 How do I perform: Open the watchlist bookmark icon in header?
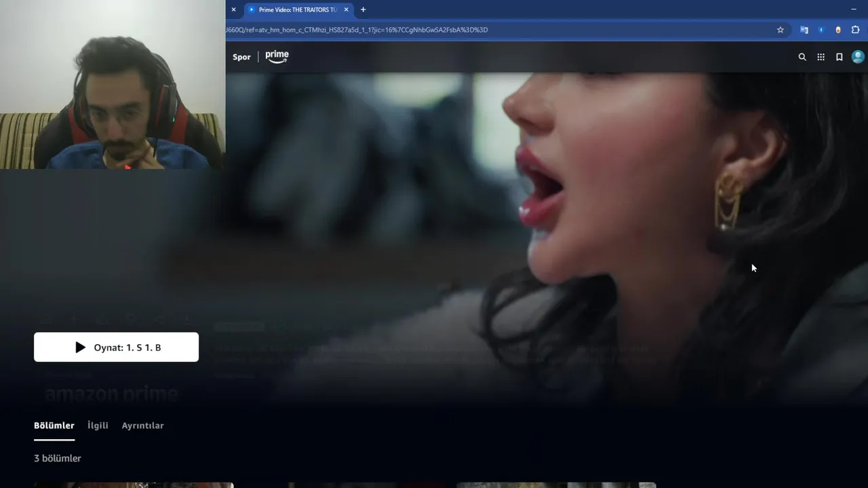pos(839,57)
